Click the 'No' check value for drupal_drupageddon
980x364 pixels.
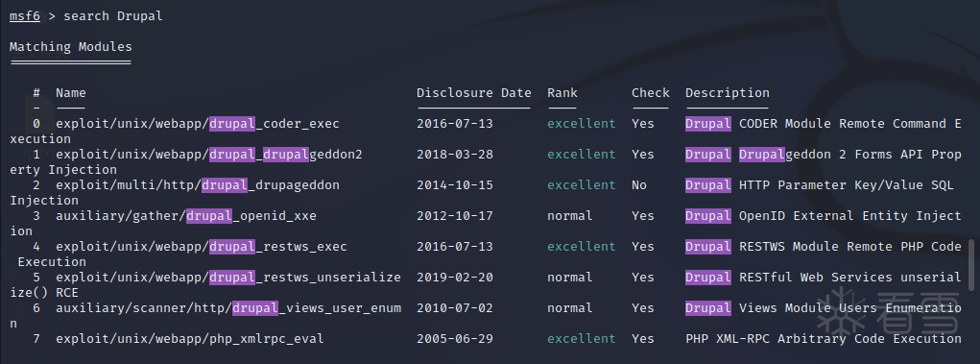coord(639,185)
